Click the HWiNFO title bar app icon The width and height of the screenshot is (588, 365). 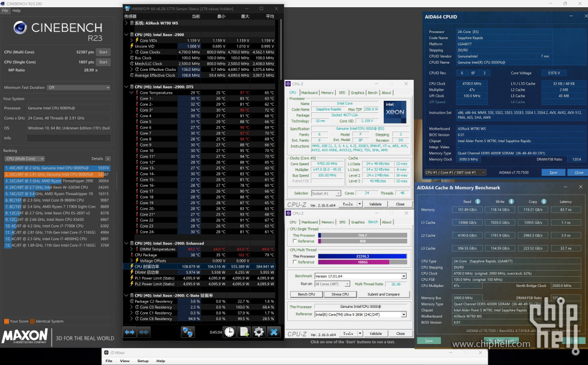click(x=127, y=8)
